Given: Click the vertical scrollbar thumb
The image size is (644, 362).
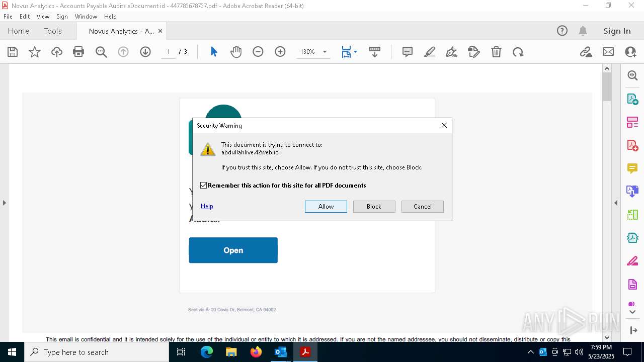Looking at the screenshot, I should click(607, 87).
